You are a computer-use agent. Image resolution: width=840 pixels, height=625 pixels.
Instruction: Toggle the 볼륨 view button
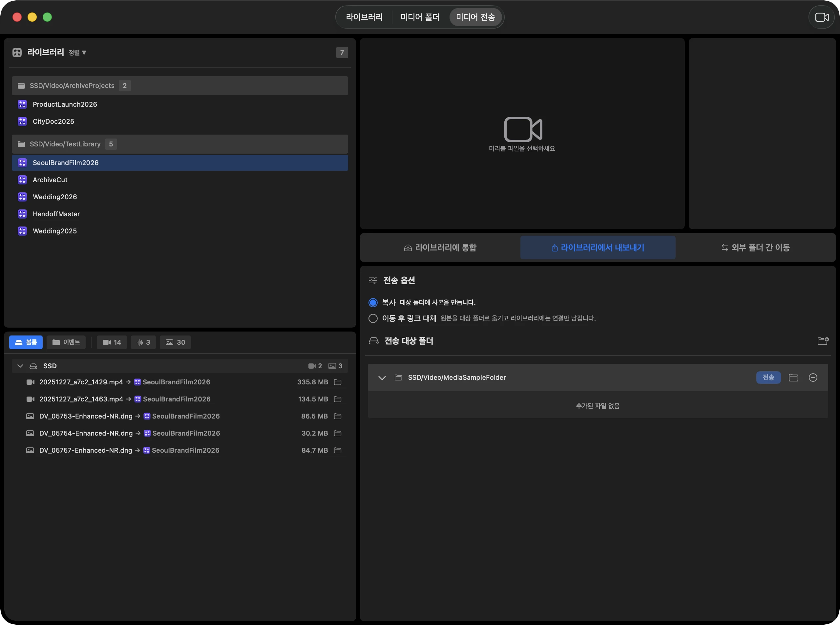pyautogui.click(x=26, y=342)
